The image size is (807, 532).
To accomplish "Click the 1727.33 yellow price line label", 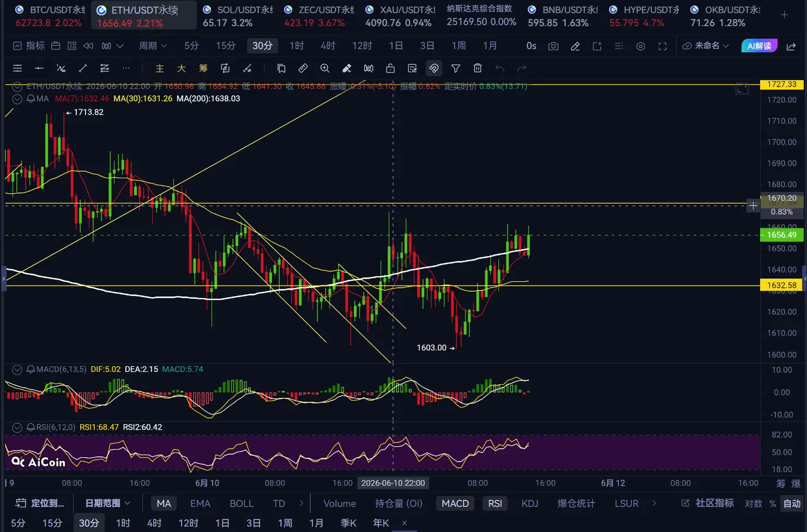I will tap(782, 84).
